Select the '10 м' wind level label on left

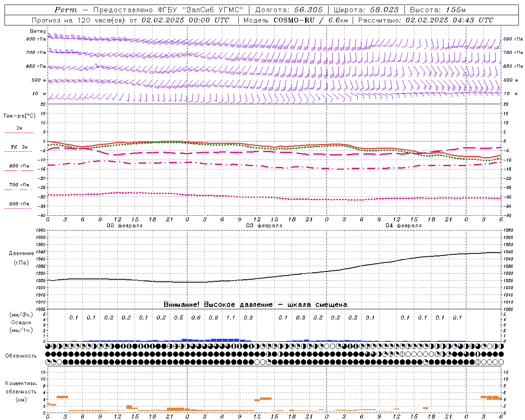click(39, 94)
